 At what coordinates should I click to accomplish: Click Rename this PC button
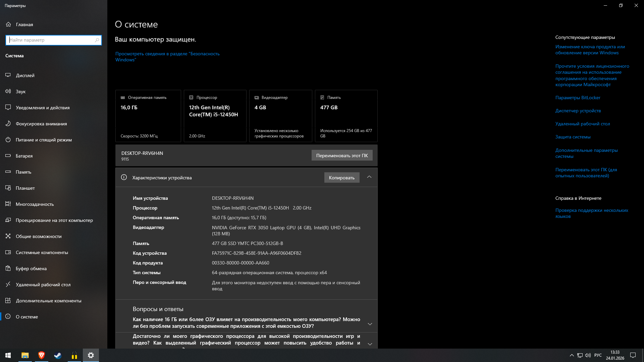[342, 155]
